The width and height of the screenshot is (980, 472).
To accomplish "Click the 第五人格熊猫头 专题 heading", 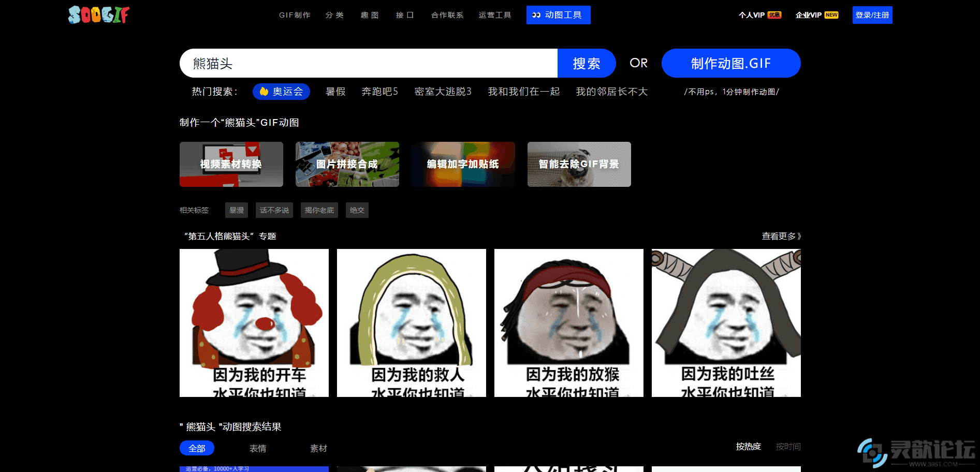I will pos(230,236).
